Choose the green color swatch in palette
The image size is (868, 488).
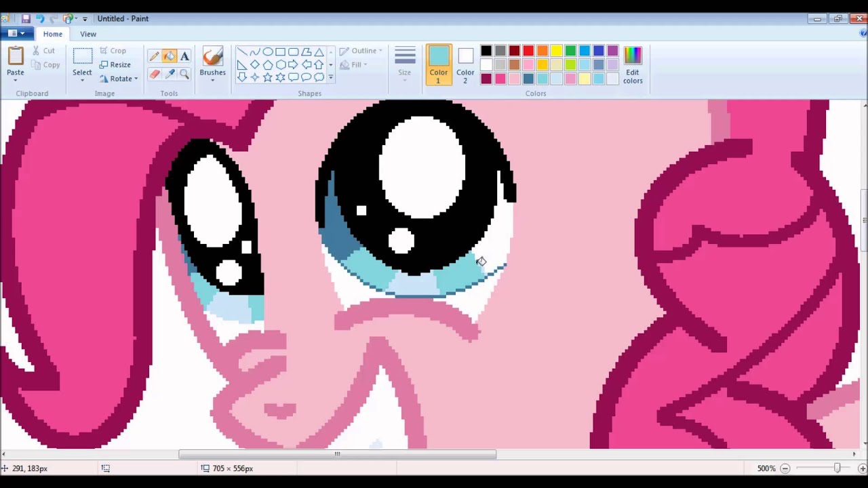[x=570, y=51]
